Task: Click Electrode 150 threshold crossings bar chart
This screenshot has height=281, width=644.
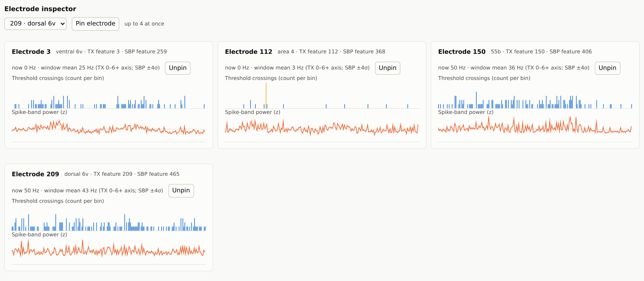Action: tap(535, 96)
